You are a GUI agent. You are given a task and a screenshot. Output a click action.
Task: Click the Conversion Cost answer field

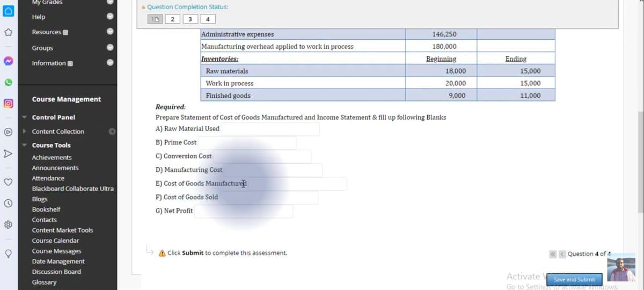click(262, 156)
